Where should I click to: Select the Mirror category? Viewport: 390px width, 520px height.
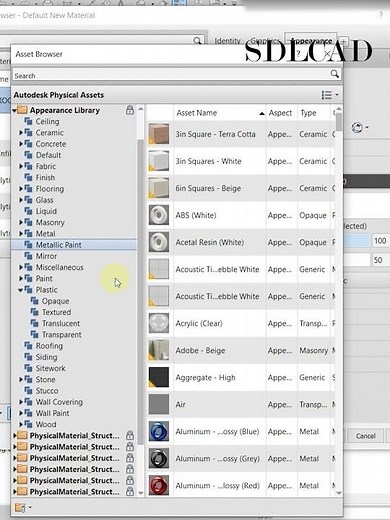[x=46, y=256]
